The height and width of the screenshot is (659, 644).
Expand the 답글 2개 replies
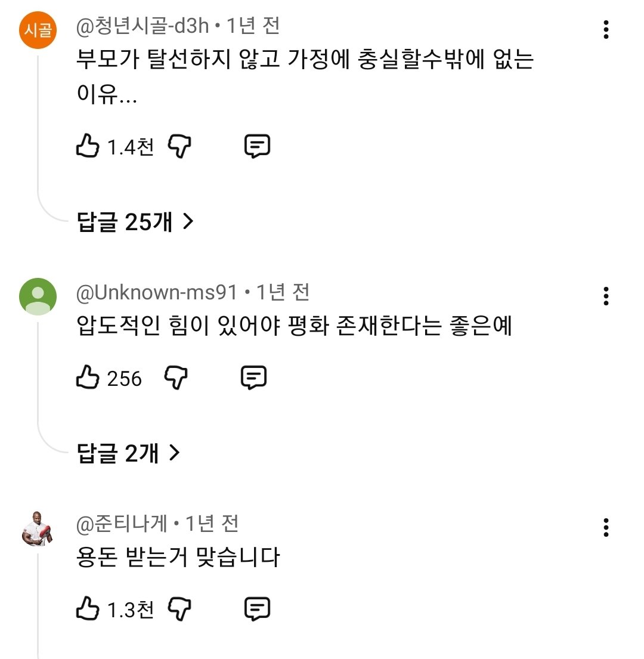click(128, 454)
